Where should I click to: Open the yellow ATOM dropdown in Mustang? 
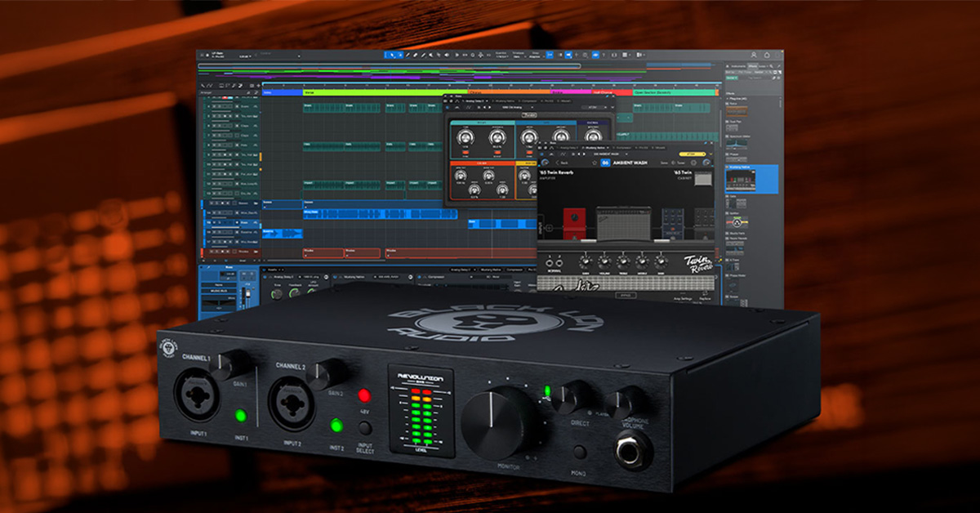(x=693, y=154)
